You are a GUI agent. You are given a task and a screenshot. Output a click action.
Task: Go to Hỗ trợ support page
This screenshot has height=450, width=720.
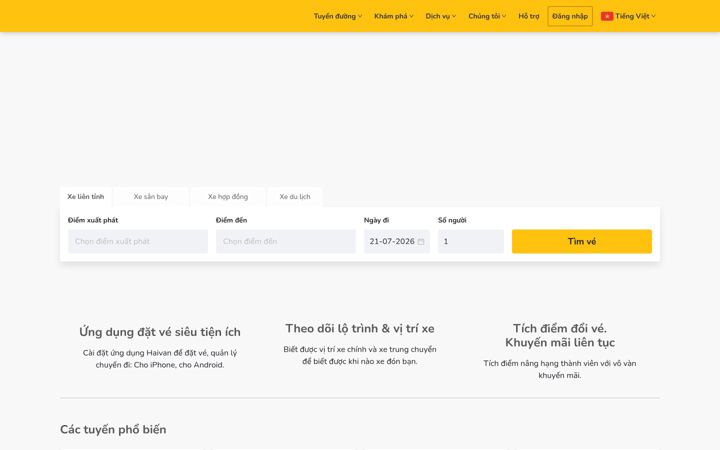tap(529, 16)
